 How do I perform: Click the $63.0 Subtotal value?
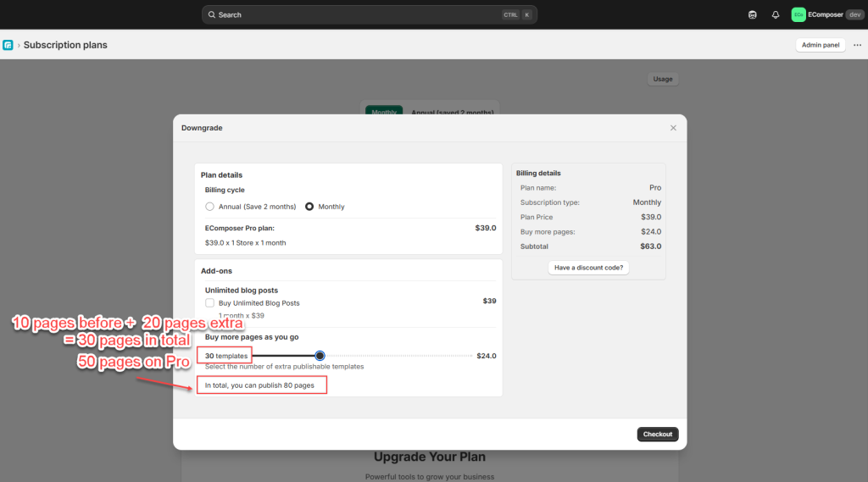tap(650, 247)
